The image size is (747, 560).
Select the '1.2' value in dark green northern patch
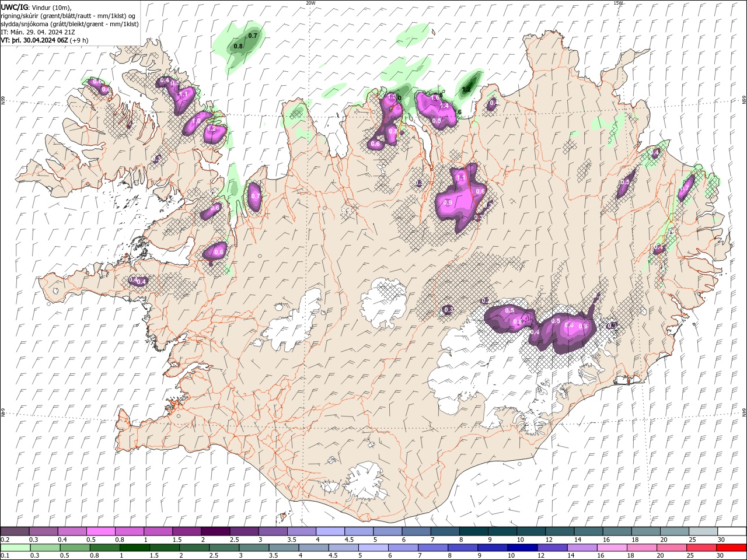[466, 90]
